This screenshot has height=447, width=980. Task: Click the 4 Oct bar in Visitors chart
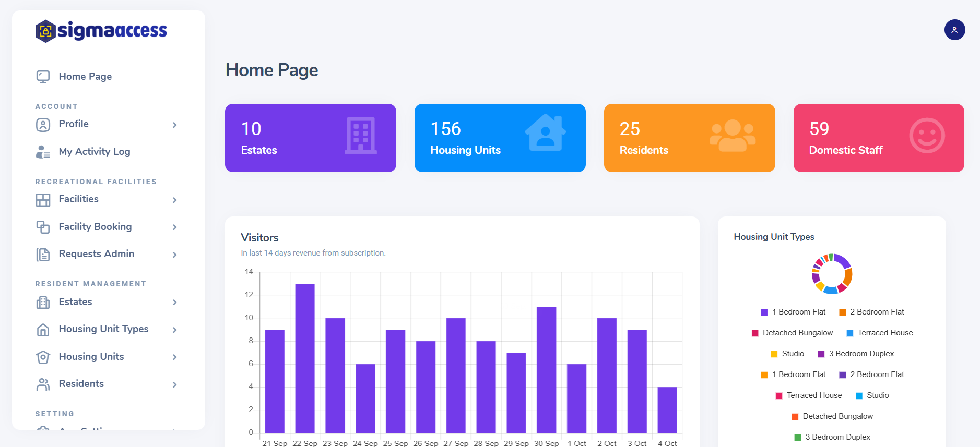[x=667, y=410]
